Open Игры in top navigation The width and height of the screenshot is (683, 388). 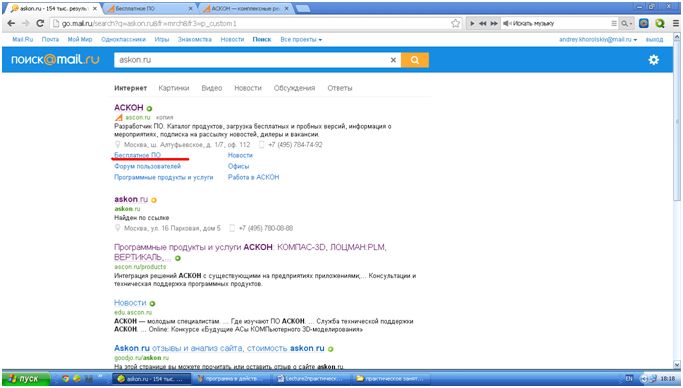(162, 39)
